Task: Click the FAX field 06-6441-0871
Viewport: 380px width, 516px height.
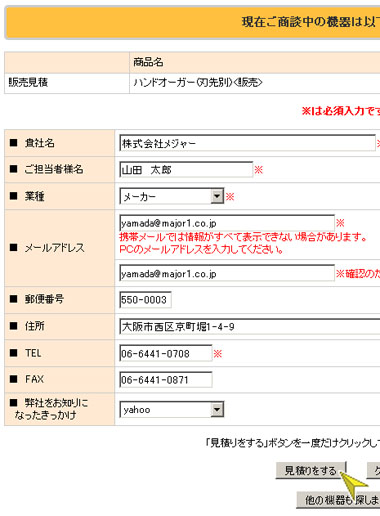Action: point(166,380)
